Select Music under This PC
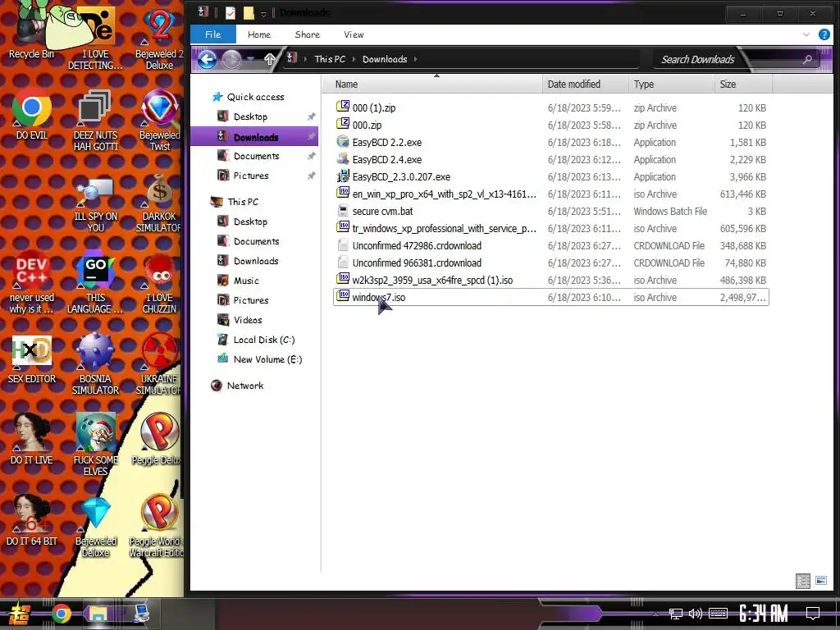This screenshot has height=630, width=840. [x=246, y=281]
